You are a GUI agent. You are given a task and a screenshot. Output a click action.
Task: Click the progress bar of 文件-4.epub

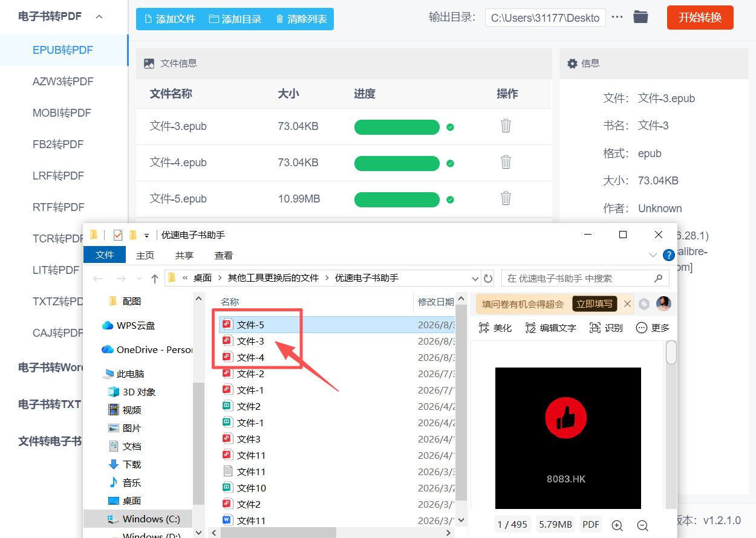pyautogui.click(x=397, y=163)
